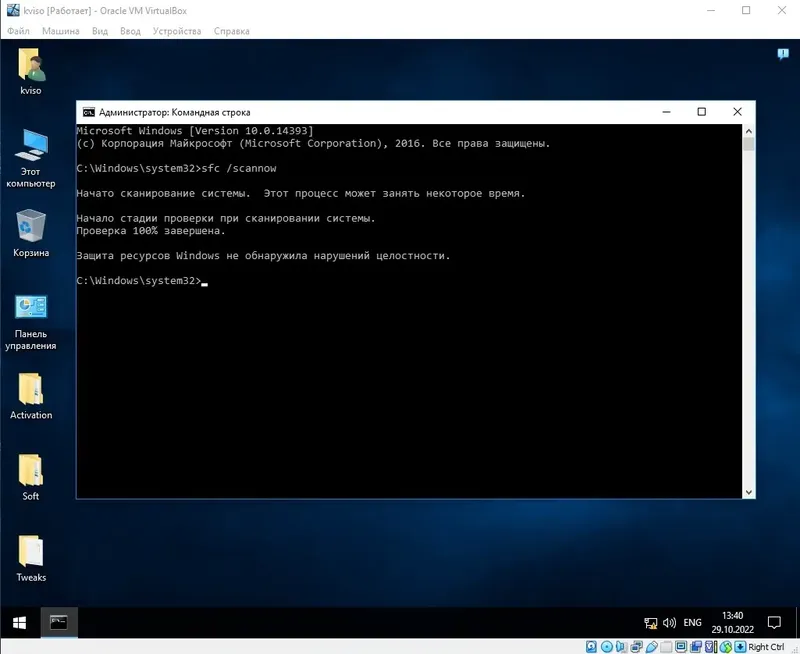Screen dimensions: 800x654
Task: Click the optical drives icon in VirtualBox status bar
Action: [606, 647]
